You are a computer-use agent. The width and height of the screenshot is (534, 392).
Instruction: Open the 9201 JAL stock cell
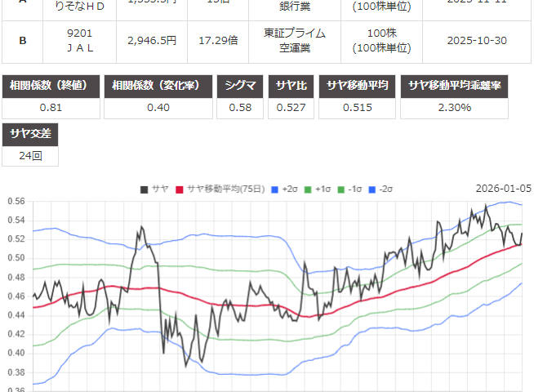point(85,39)
